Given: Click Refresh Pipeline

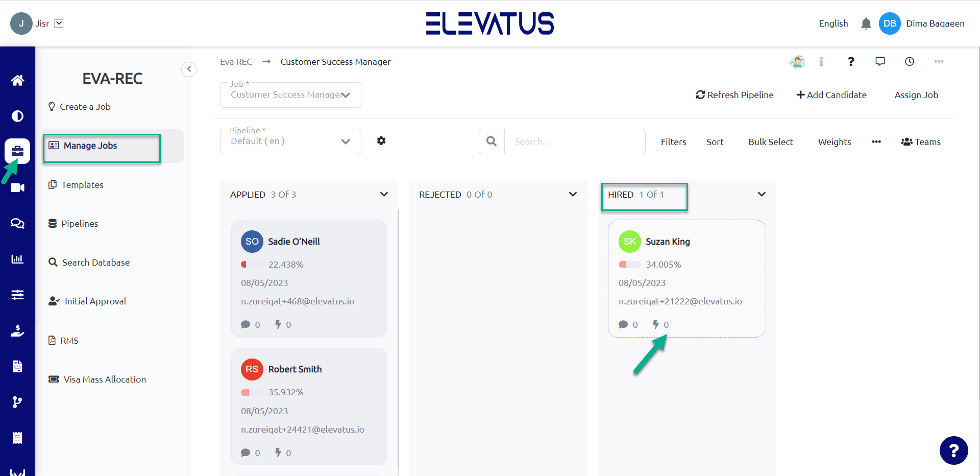Looking at the screenshot, I should click(734, 94).
